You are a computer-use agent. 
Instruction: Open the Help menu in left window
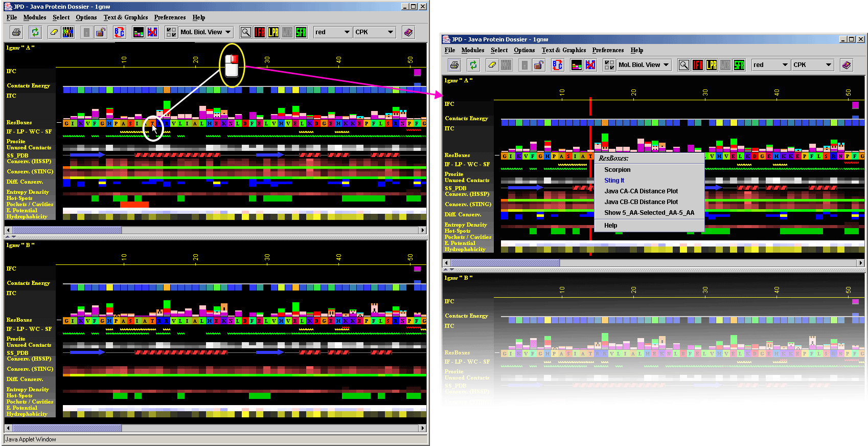[199, 17]
